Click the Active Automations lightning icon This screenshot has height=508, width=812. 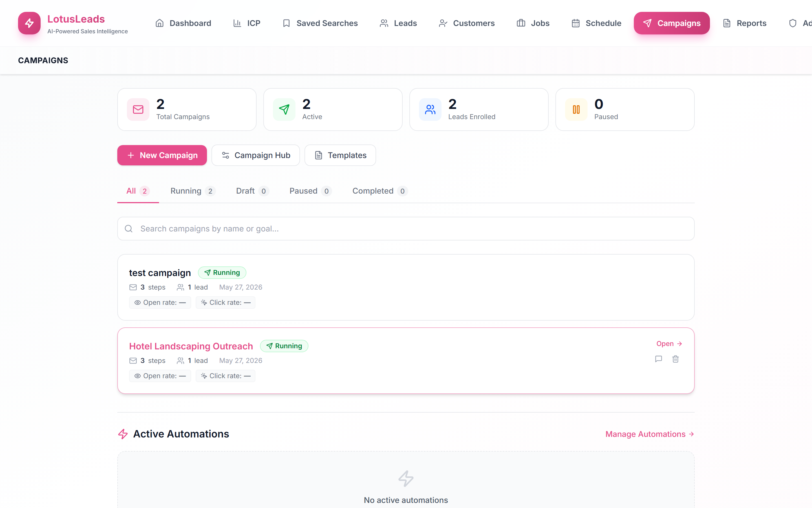tap(123, 434)
